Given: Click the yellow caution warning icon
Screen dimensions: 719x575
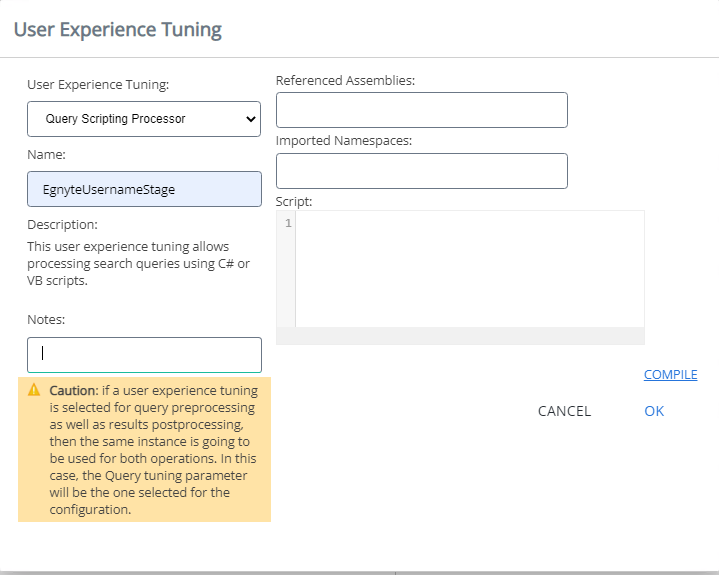Looking at the screenshot, I should 34,390.
